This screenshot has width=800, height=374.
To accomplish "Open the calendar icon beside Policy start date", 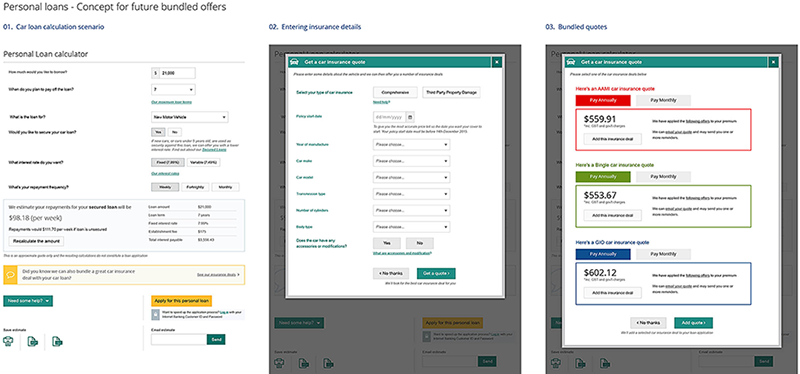I will (x=411, y=116).
